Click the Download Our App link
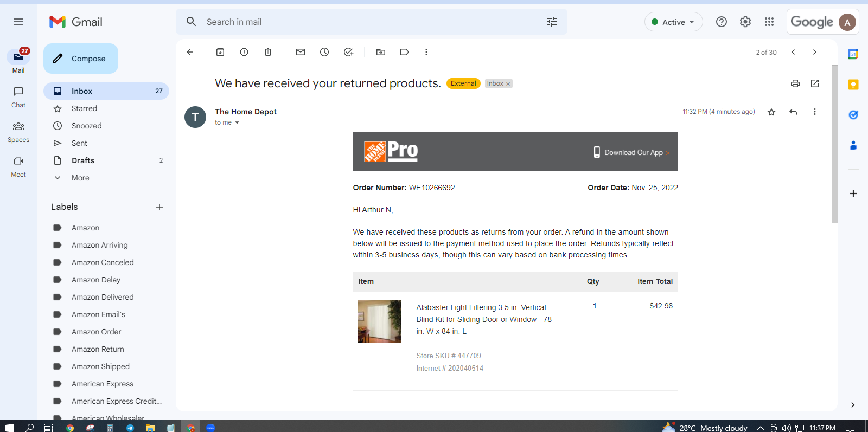This screenshot has width=868, height=432. tap(633, 152)
